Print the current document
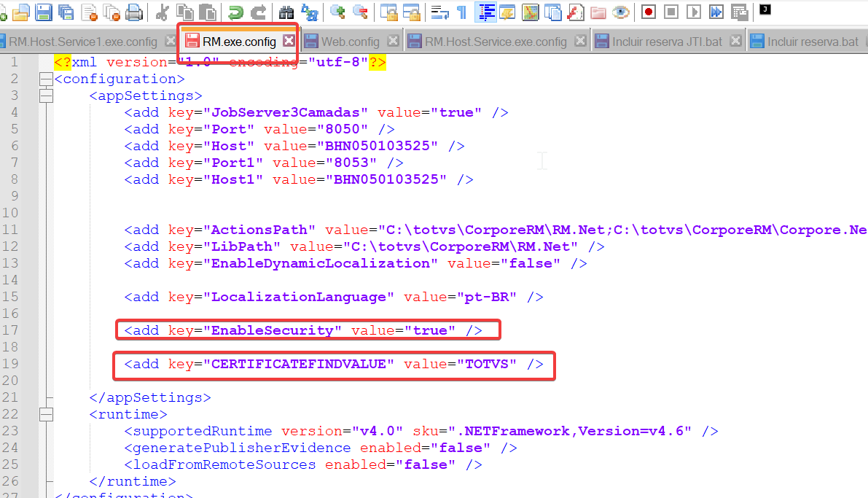This screenshot has height=498, width=868. 134,12
